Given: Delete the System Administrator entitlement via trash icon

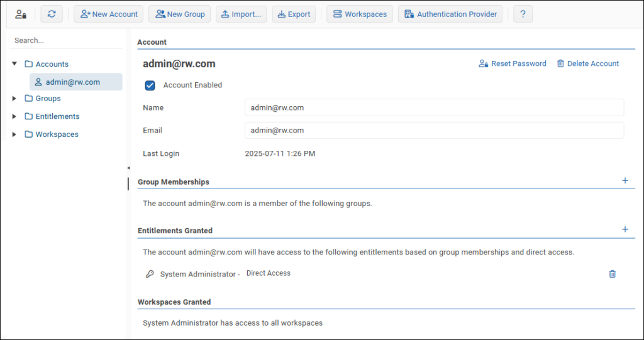Looking at the screenshot, I should [x=612, y=274].
